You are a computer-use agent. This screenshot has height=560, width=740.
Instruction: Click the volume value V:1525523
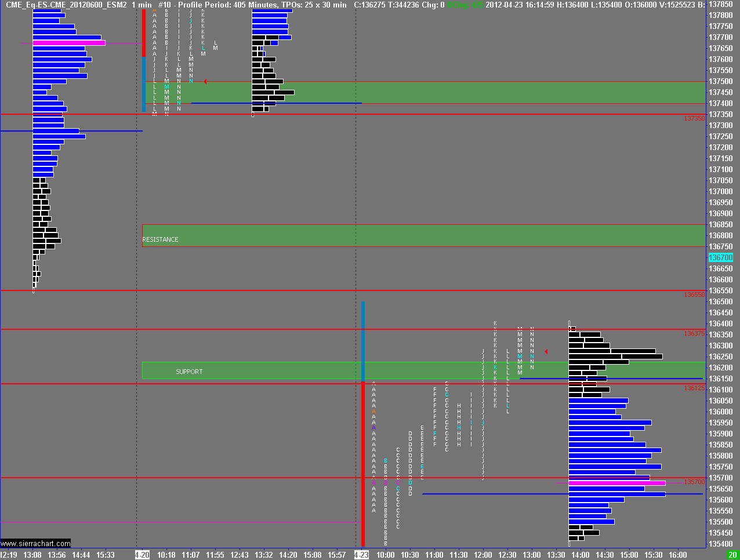click(x=677, y=5)
